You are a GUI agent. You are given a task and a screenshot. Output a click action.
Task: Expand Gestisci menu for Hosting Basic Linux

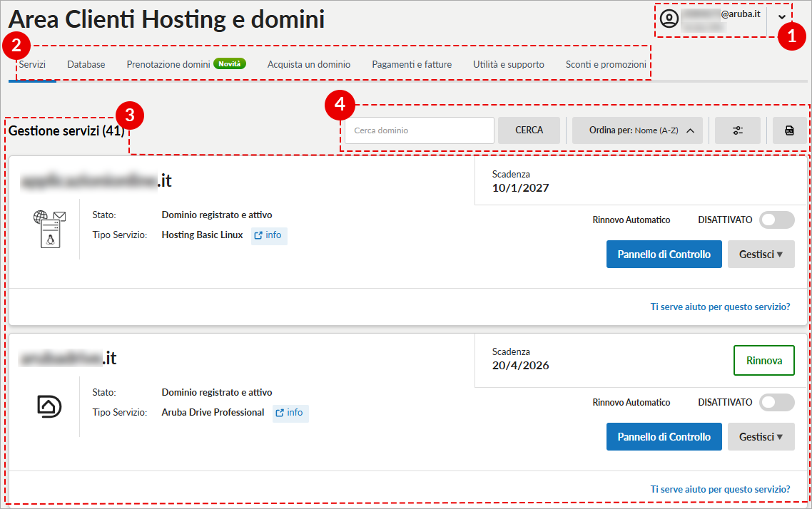[761, 254]
